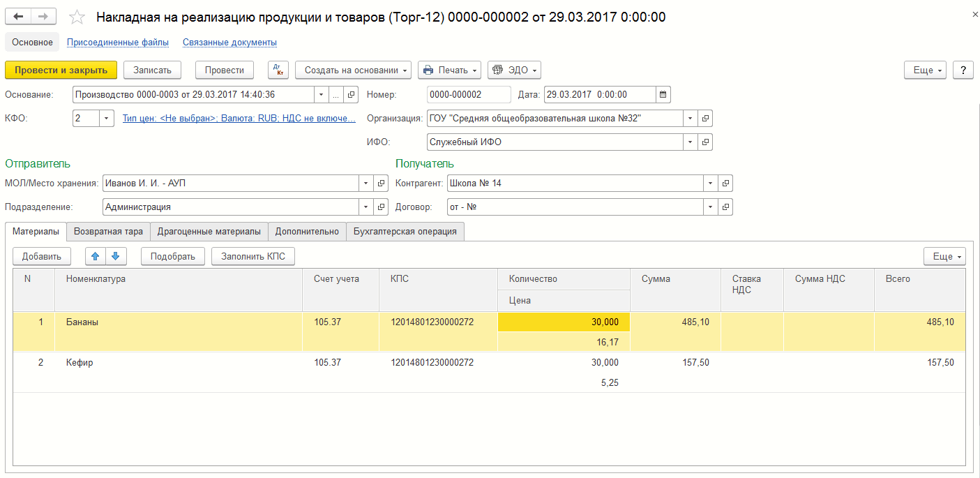Click the КПС column header

pyautogui.click(x=438, y=290)
